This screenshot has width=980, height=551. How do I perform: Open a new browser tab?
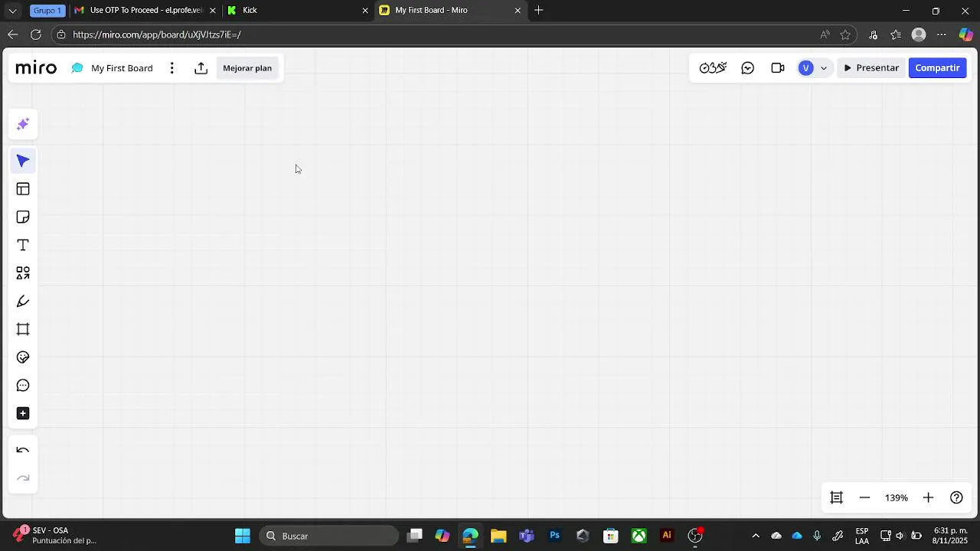pyautogui.click(x=539, y=11)
